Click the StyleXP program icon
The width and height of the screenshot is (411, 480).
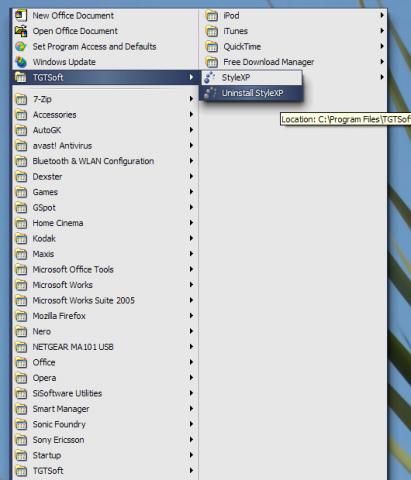pyautogui.click(x=210, y=77)
